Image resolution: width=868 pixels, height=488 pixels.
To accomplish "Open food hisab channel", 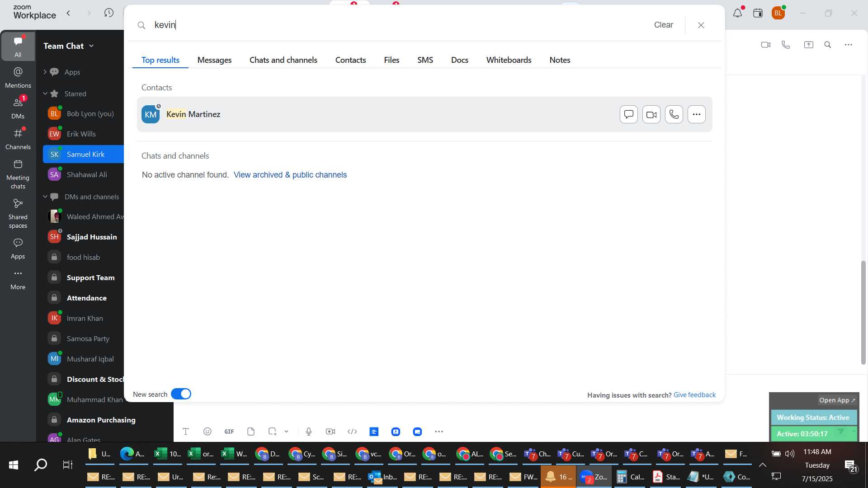I will tap(84, 257).
